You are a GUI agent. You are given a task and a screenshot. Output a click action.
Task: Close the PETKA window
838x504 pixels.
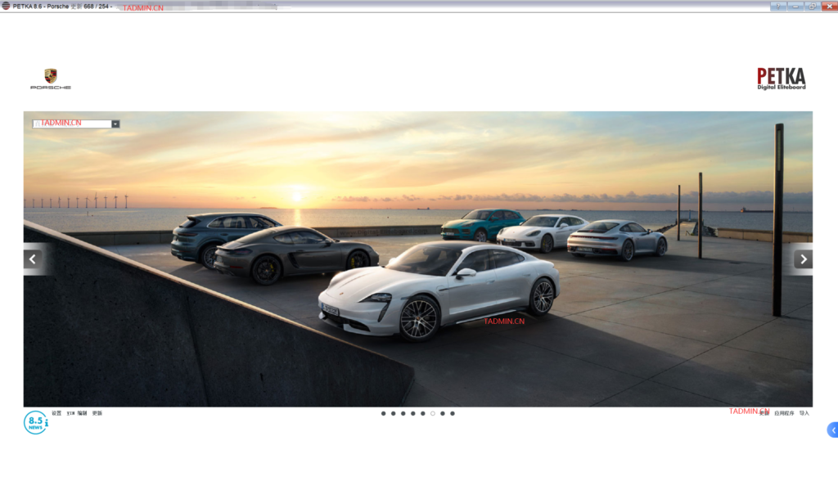pos(828,6)
